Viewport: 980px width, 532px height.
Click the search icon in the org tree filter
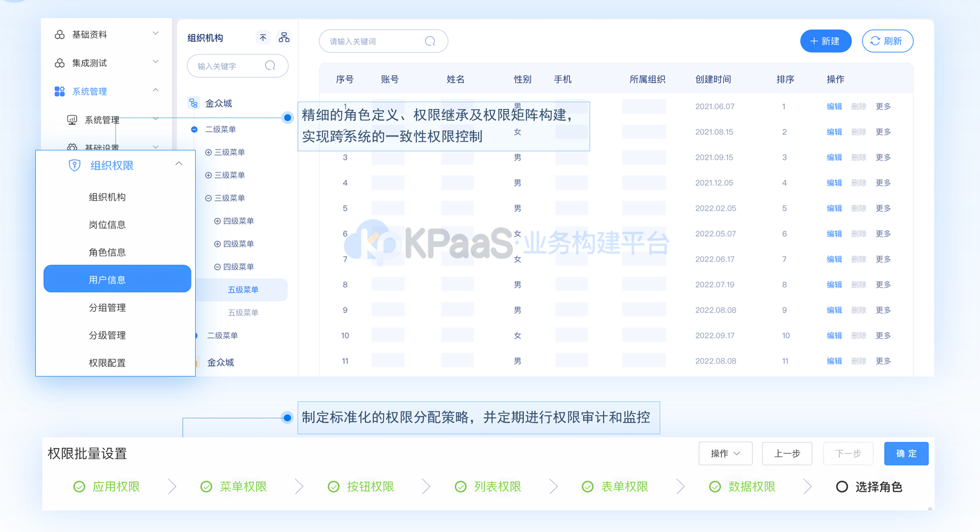point(270,66)
